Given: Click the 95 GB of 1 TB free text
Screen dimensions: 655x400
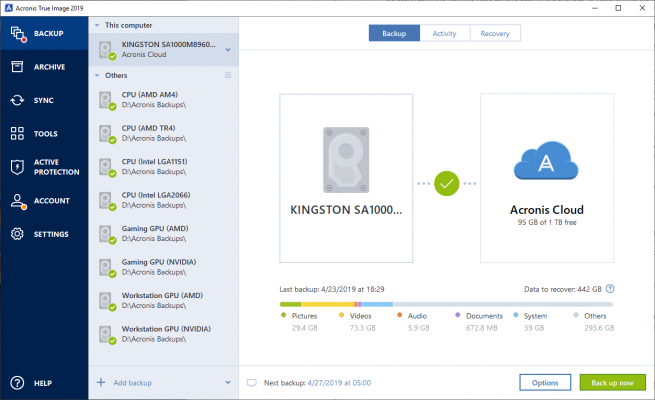Looking at the screenshot, I should click(547, 223).
